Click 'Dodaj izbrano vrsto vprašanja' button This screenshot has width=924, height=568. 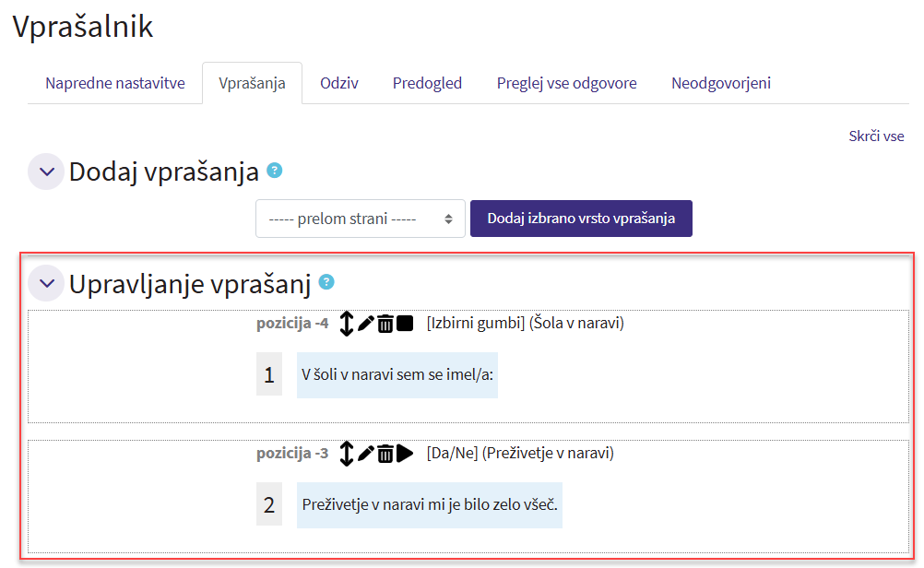[x=581, y=219]
